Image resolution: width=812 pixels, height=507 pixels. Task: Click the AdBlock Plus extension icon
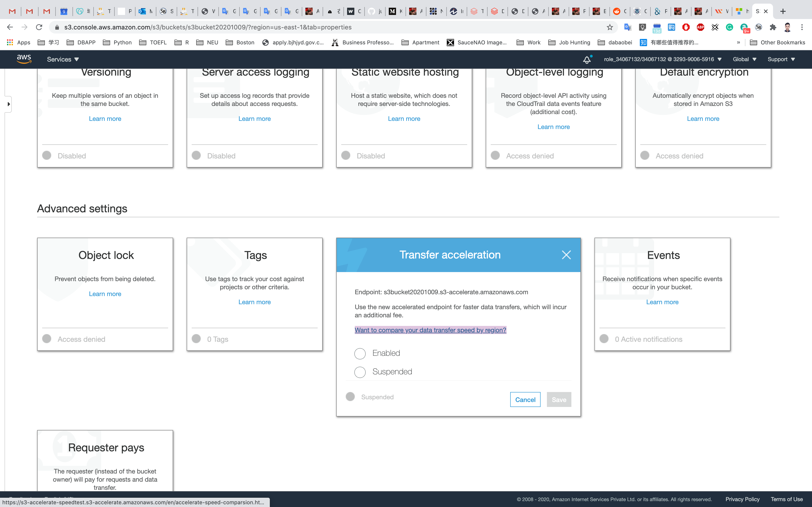700,27
